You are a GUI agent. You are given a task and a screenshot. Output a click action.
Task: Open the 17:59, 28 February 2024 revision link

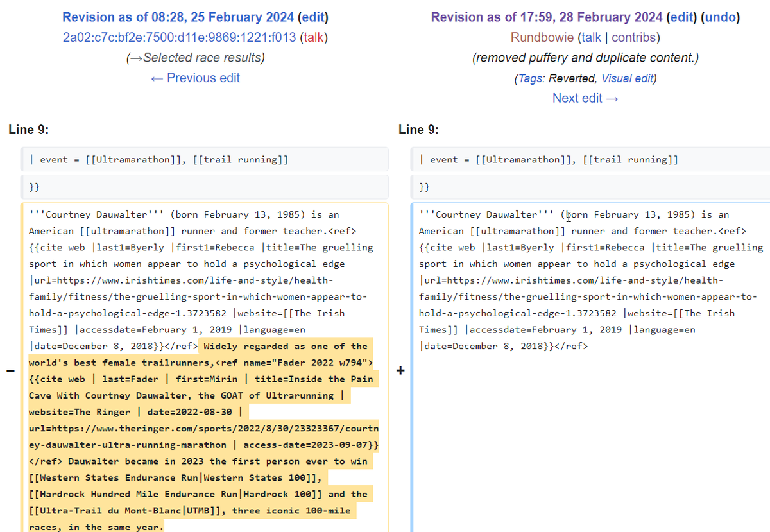(x=547, y=17)
